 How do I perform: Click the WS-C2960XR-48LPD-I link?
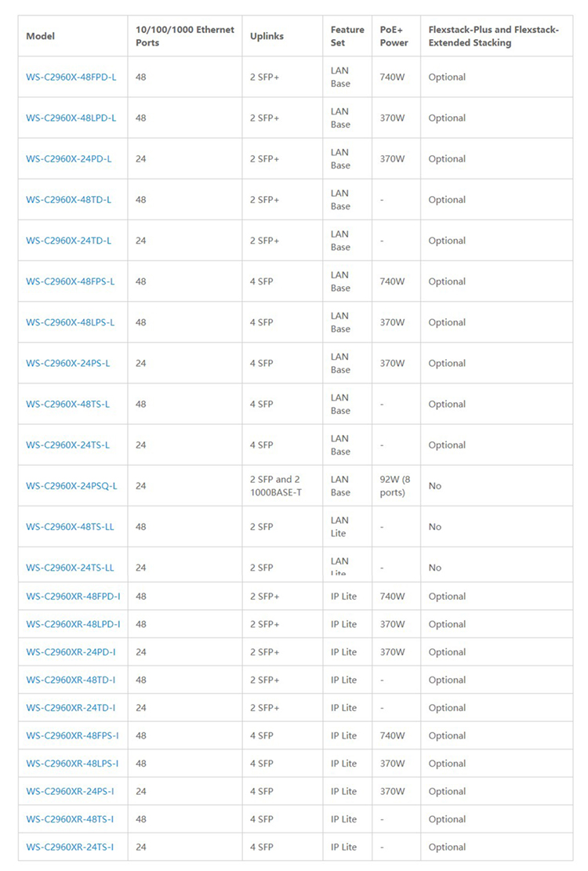pos(73,624)
